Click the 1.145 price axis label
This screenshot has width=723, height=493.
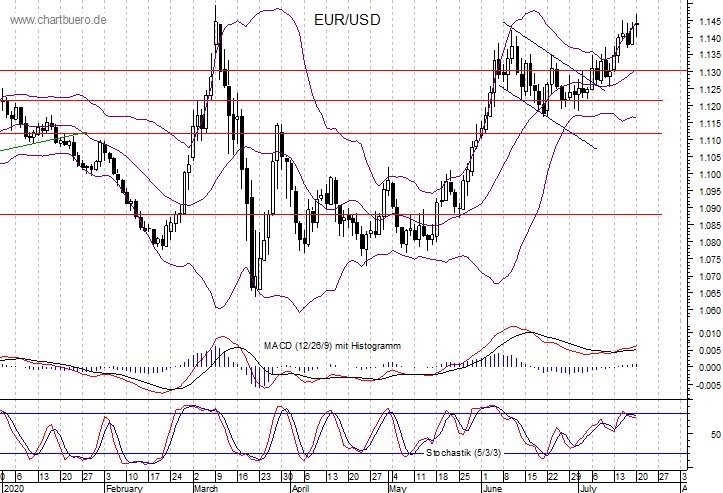point(706,21)
